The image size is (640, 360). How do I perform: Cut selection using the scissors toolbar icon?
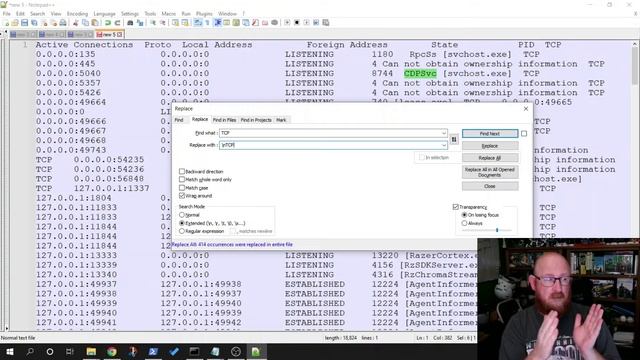coord(76,23)
